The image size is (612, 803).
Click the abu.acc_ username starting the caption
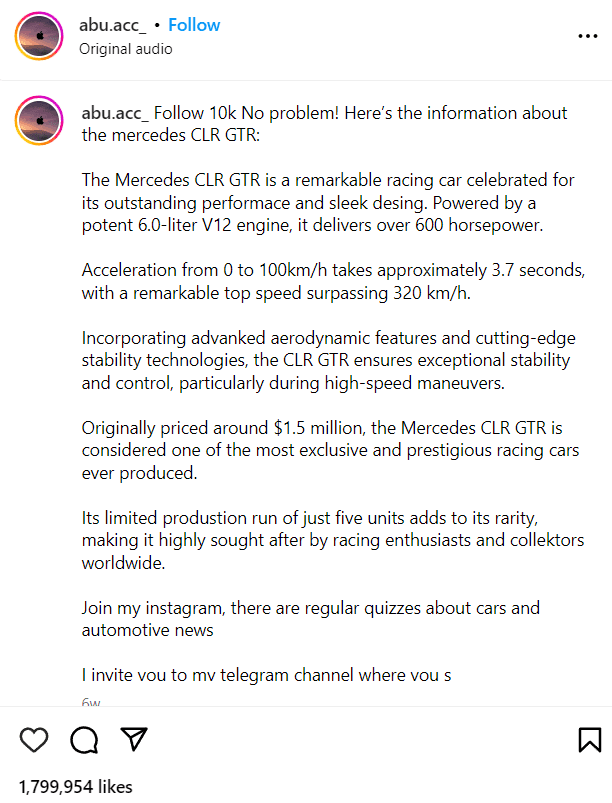113,113
